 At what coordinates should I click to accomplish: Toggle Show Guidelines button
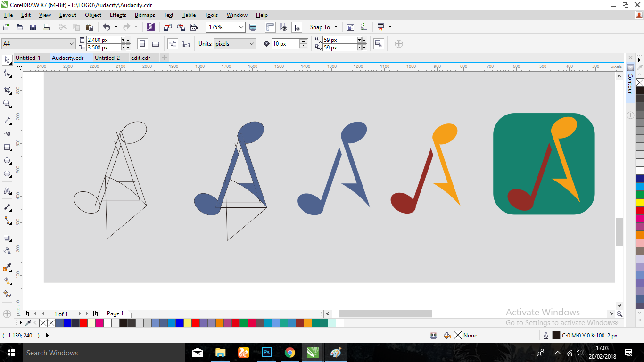point(297,27)
